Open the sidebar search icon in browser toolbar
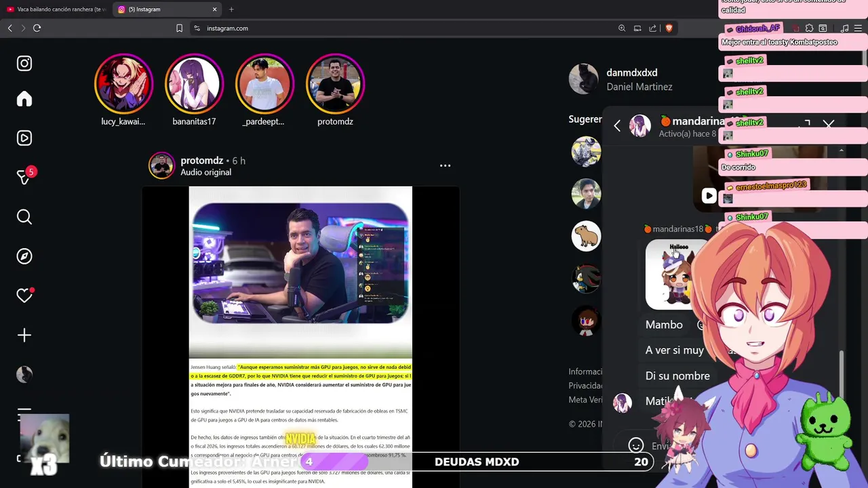Image resolution: width=868 pixels, height=488 pixels. [823, 28]
